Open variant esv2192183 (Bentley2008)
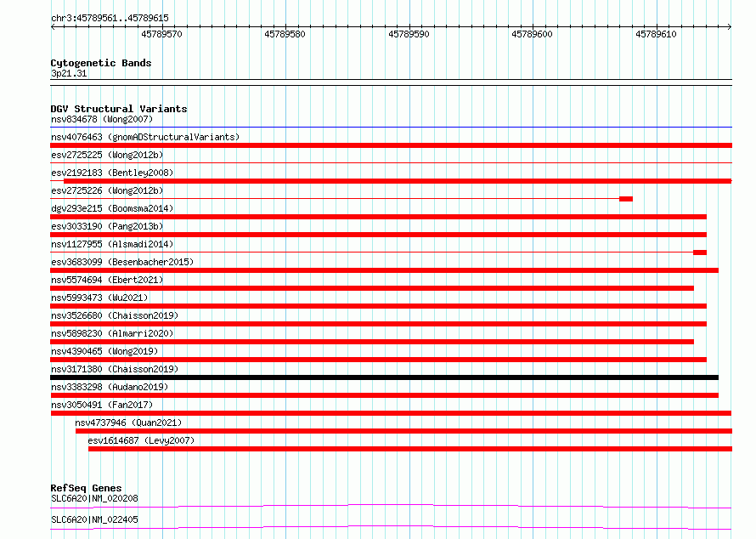Screen dimensions: 756x539 point(112,173)
